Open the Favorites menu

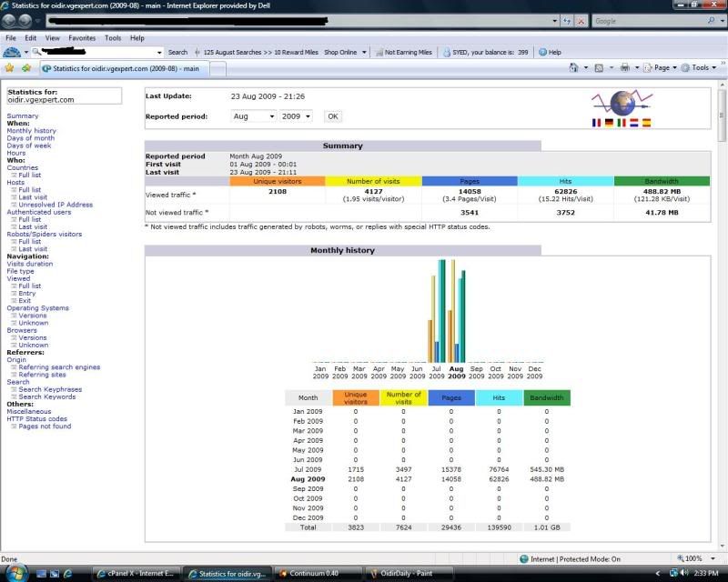click(82, 38)
